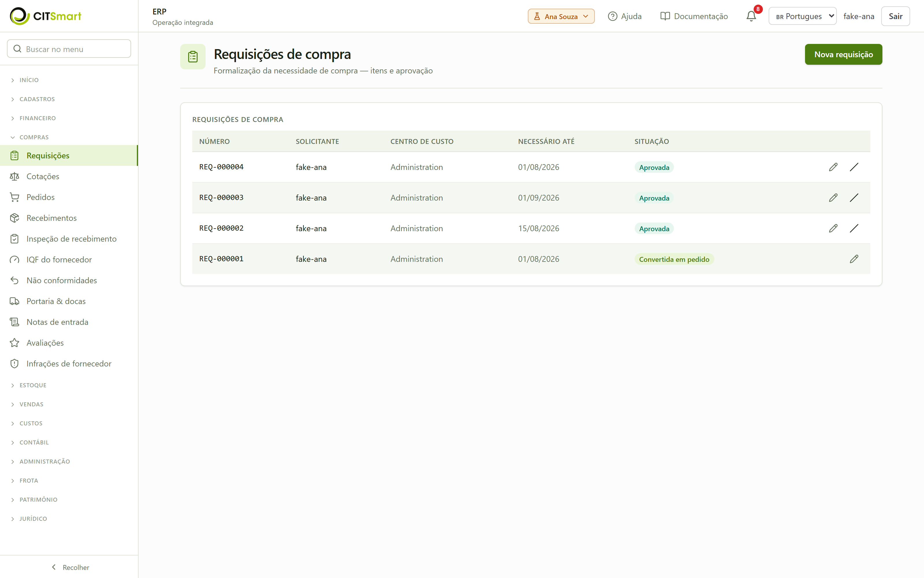Click the Sair logout button
This screenshot has width=924, height=578.
point(895,16)
